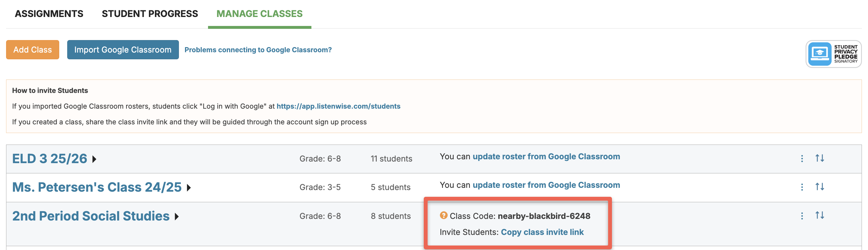Image resolution: width=868 pixels, height=250 pixels.
Task: Open the Problems connecting to Google Classroom link
Action: click(x=258, y=50)
